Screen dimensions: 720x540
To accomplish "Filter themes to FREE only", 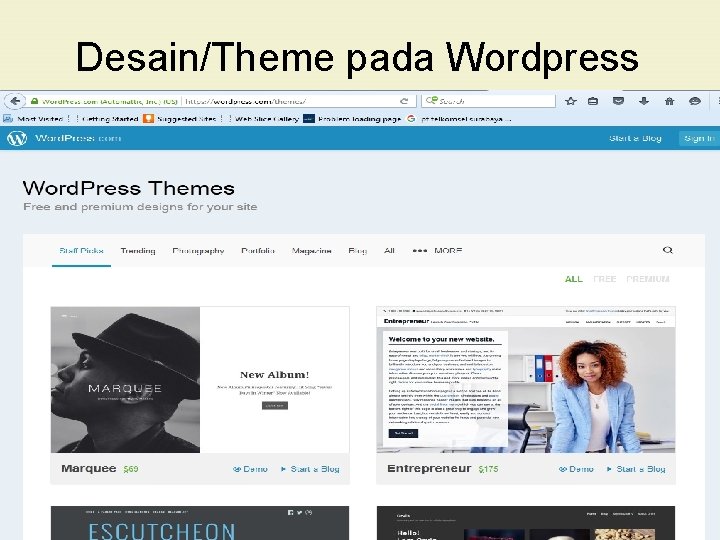I will 604,279.
